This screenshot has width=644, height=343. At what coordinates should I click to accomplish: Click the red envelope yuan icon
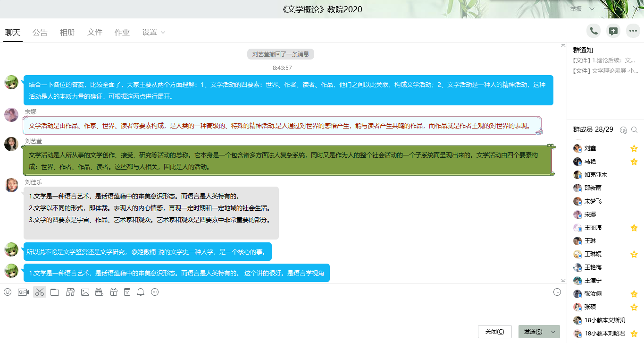[x=127, y=292]
